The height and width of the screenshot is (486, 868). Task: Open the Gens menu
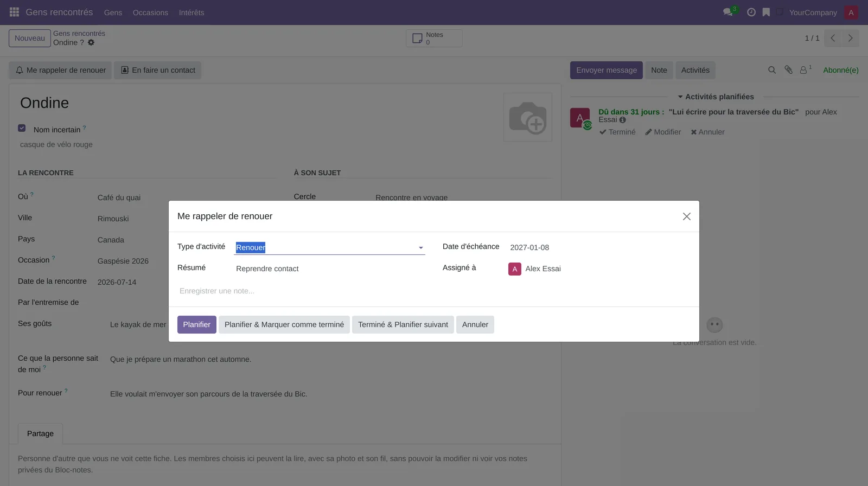[x=113, y=12]
